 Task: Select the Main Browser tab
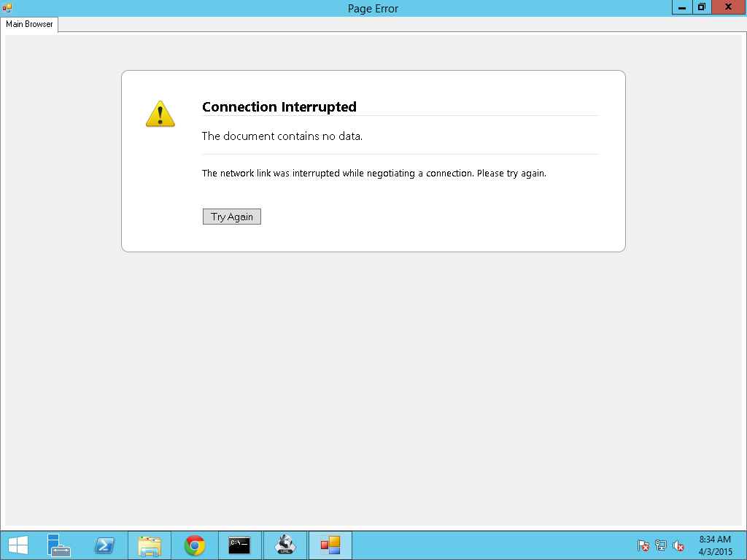click(29, 24)
